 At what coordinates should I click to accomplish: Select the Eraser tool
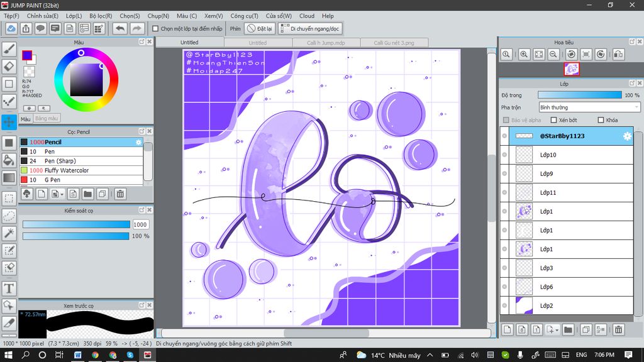pos(9,66)
